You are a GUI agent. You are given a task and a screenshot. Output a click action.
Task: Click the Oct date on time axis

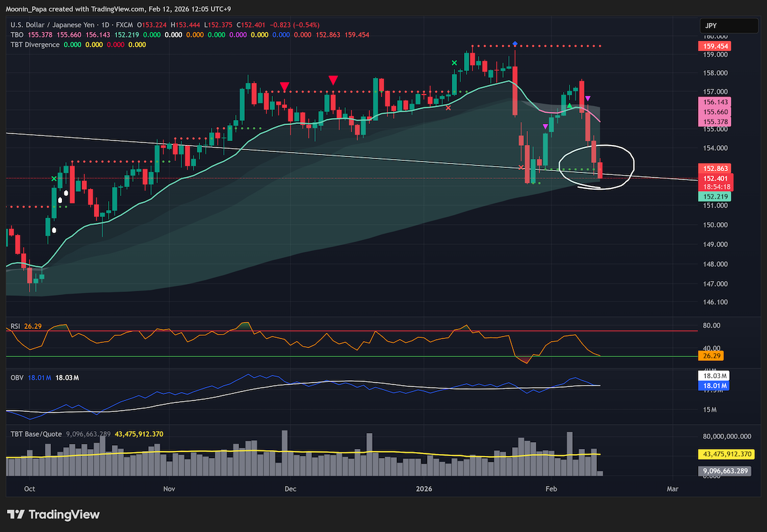pos(28,489)
